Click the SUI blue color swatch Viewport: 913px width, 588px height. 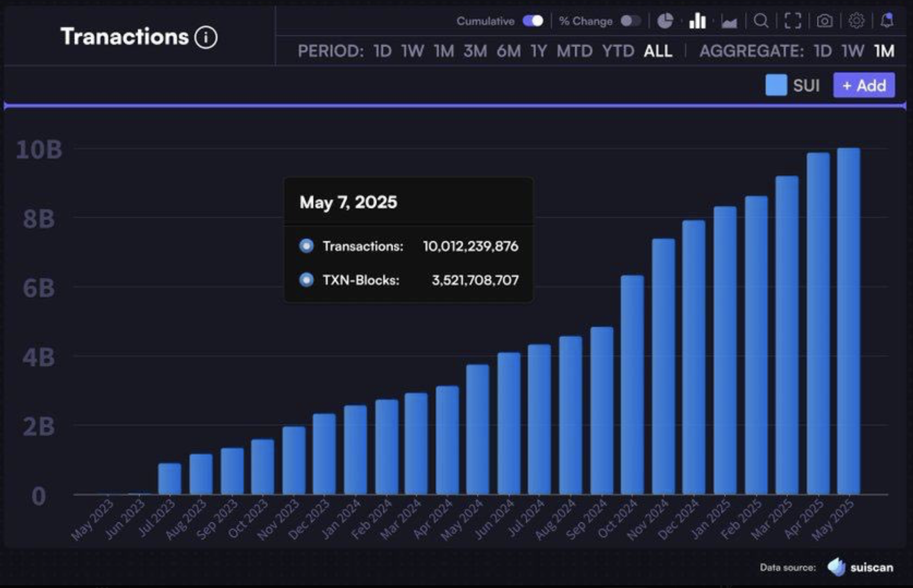(776, 86)
